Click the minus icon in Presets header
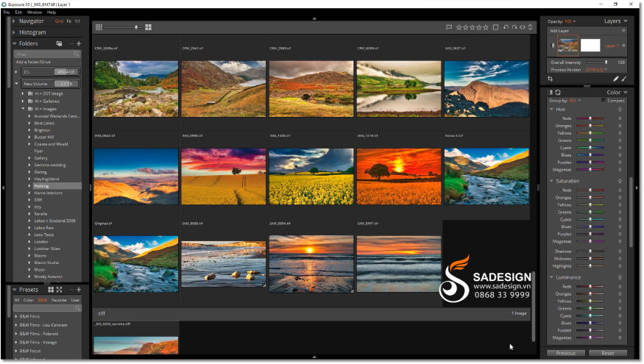644x364 pixels. point(71,290)
